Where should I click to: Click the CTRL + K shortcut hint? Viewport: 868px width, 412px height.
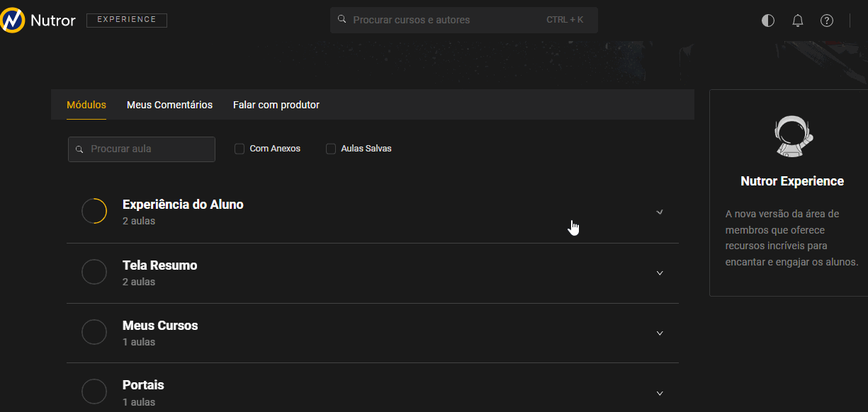click(x=565, y=20)
